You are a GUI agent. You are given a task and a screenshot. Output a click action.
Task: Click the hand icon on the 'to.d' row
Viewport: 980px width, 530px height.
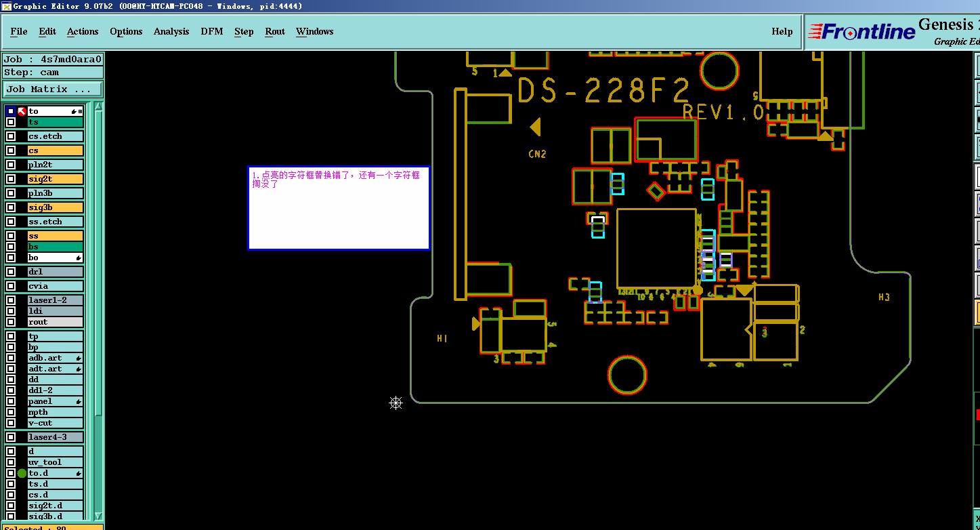(x=79, y=473)
